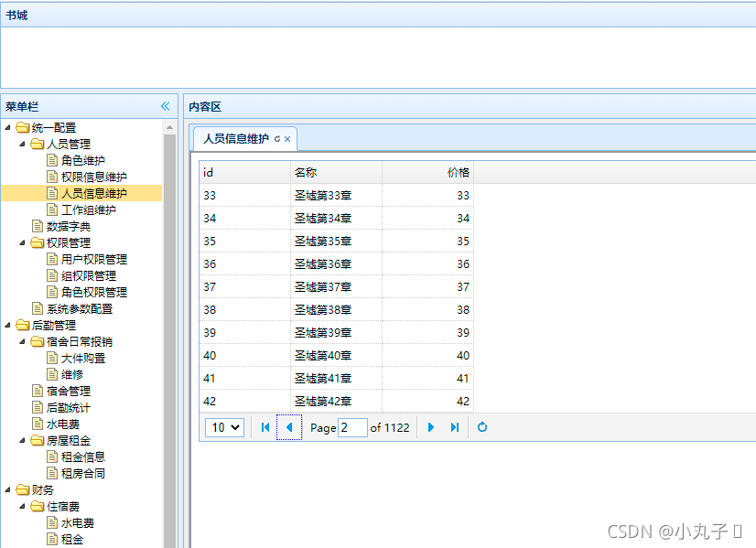Collapse the 住宿费 folder arrow

22,507
